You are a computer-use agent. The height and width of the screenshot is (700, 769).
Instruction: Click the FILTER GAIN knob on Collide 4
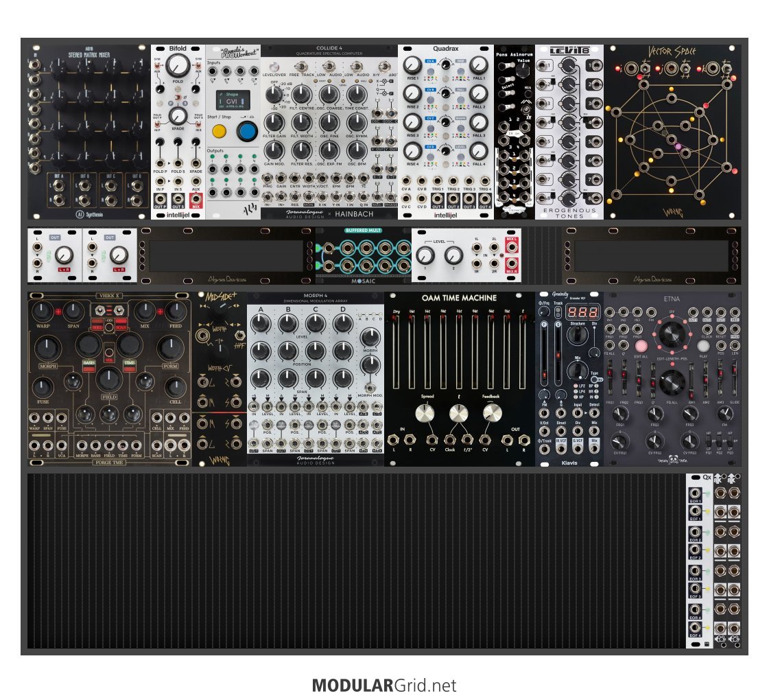pos(274,123)
